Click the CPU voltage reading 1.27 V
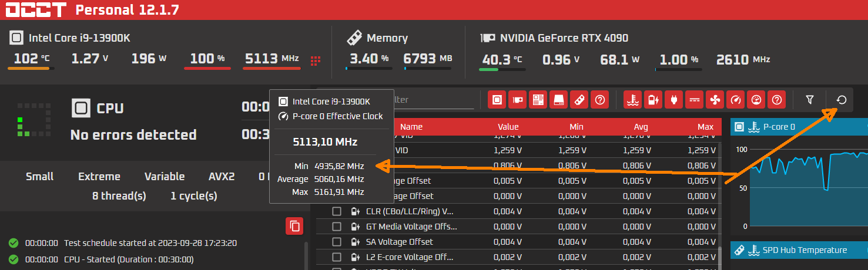The height and width of the screenshot is (270, 868). pos(90,59)
